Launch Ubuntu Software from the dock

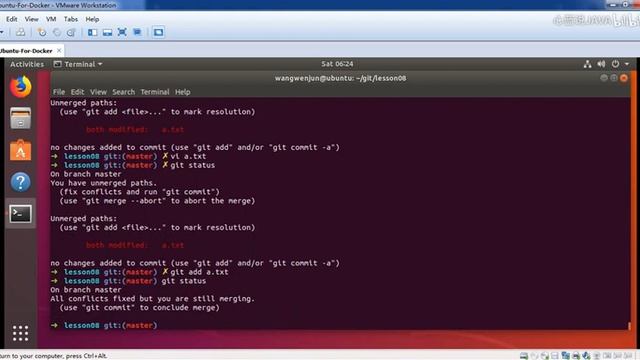20,150
